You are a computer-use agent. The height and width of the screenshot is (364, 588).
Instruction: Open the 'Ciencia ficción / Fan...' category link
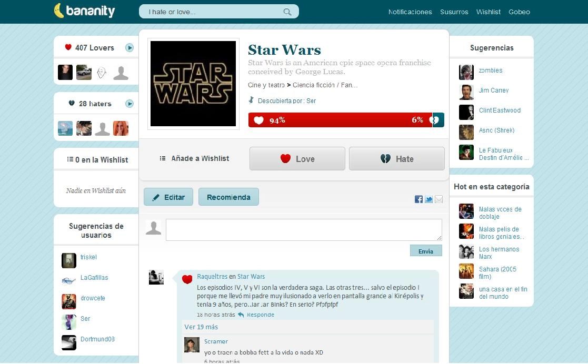pyautogui.click(x=325, y=85)
